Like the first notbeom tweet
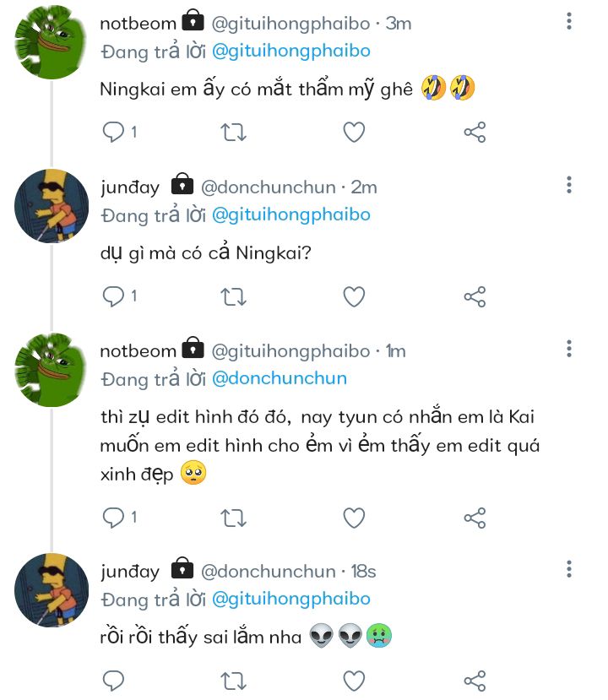 [354, 132]
